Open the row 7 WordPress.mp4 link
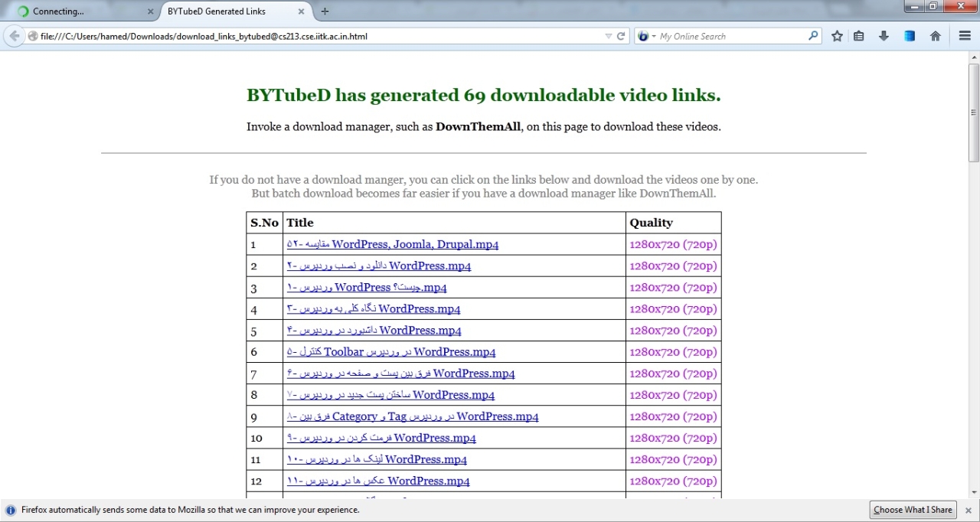 (x=401, y=374)
